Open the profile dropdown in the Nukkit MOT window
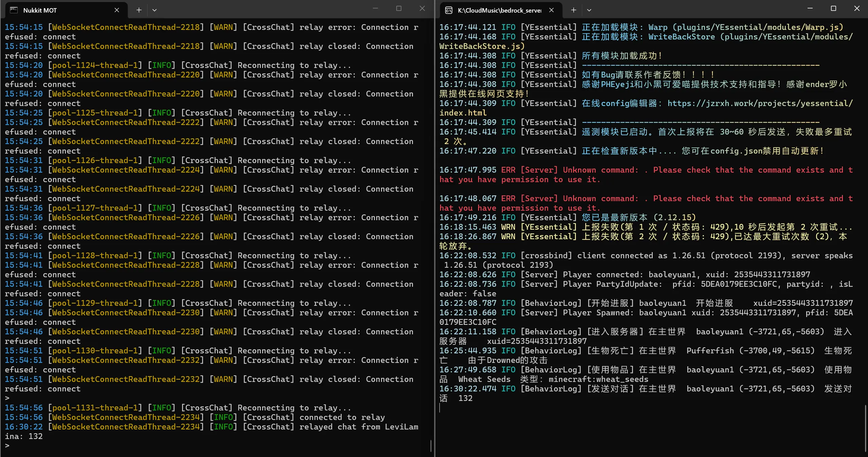Viewport: 868px width, 457px height. pos(155,10)
